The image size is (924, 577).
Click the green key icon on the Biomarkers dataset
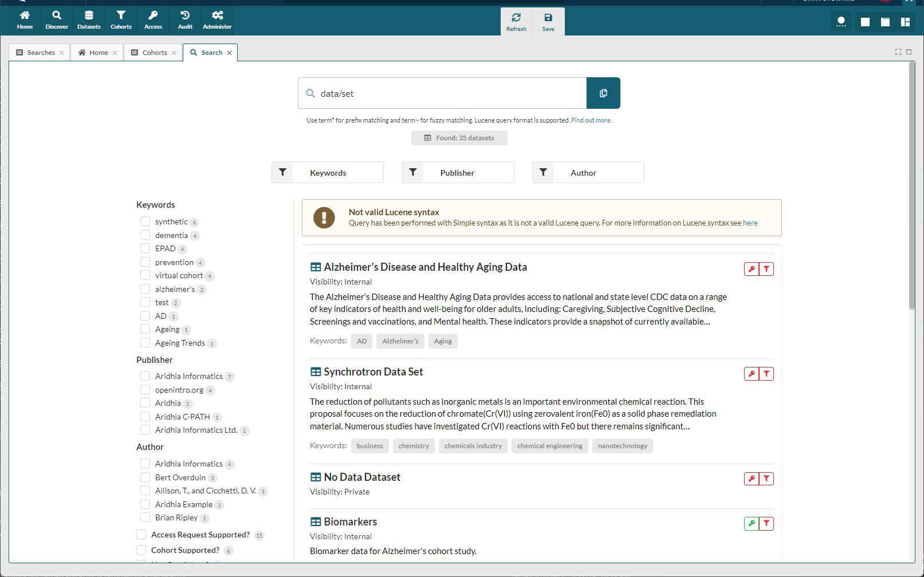point(751,523)
